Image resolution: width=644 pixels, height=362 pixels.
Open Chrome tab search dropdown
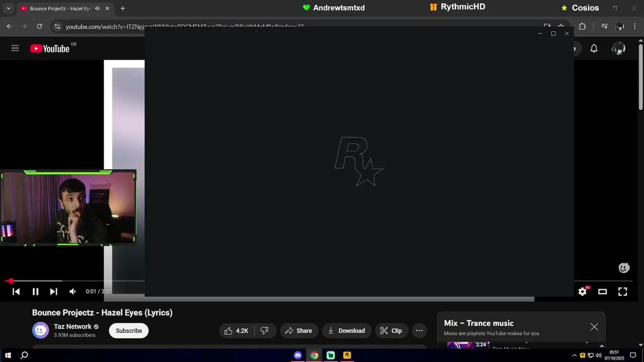coord(8,8)
